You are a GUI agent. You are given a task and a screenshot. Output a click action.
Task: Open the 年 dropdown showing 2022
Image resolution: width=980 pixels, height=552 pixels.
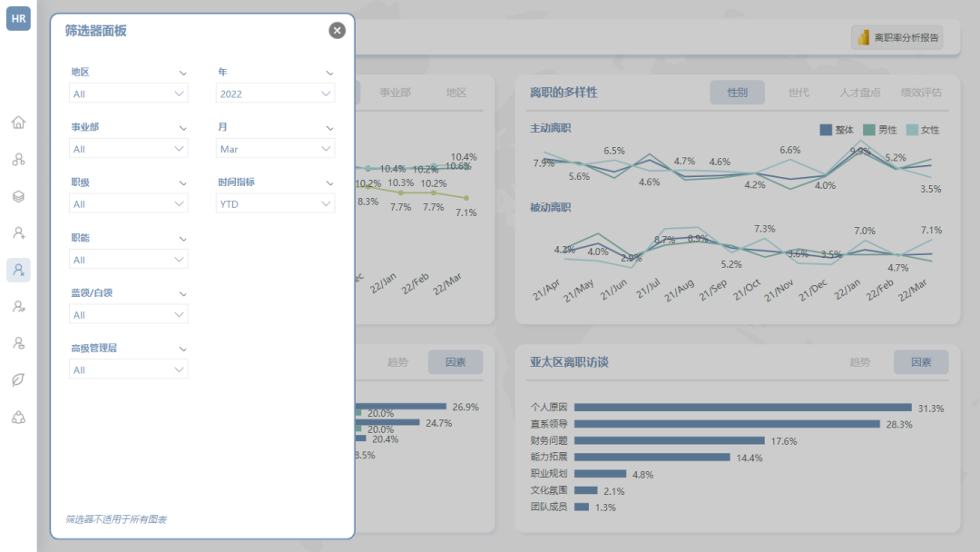click(x=275, y=94)
